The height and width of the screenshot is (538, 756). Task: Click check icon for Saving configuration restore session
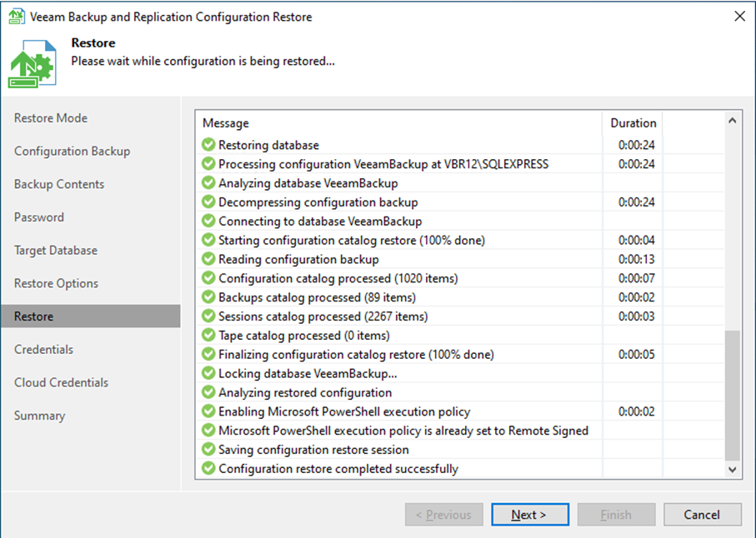208,449
